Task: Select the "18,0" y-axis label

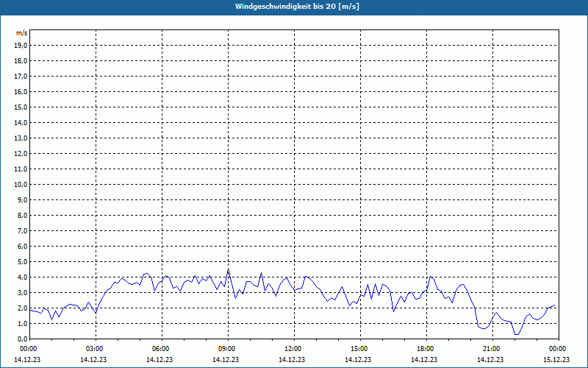Action: (x=21, y=61)
